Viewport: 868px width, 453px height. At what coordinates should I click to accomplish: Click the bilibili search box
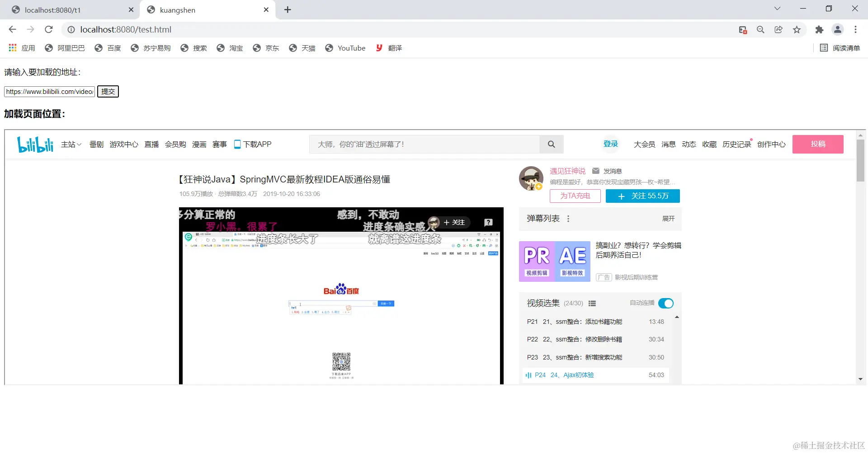coord(424,144)
